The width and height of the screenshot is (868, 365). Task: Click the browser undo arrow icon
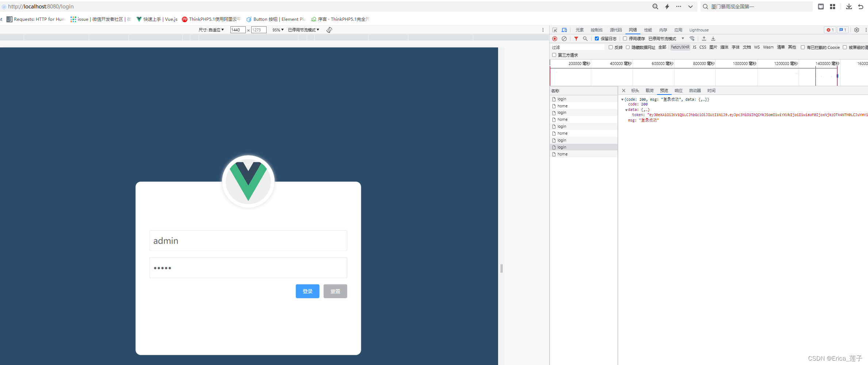click(x=861, y=7)
